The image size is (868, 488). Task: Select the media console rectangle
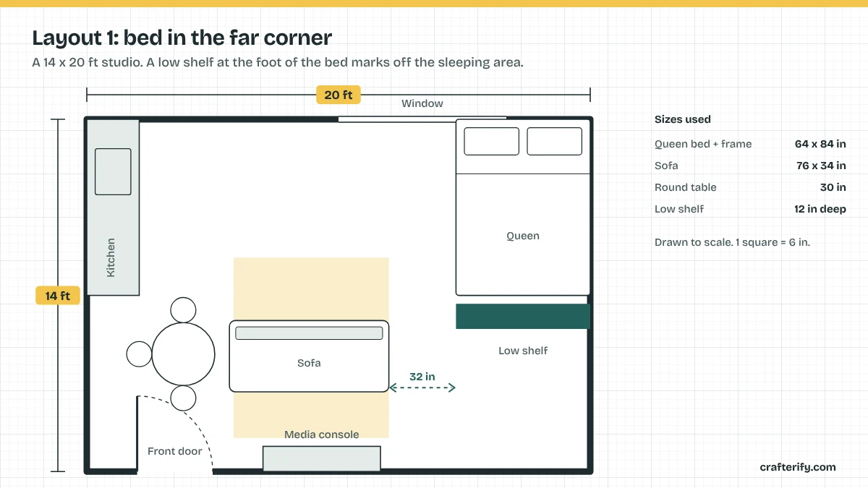[321, 458]
